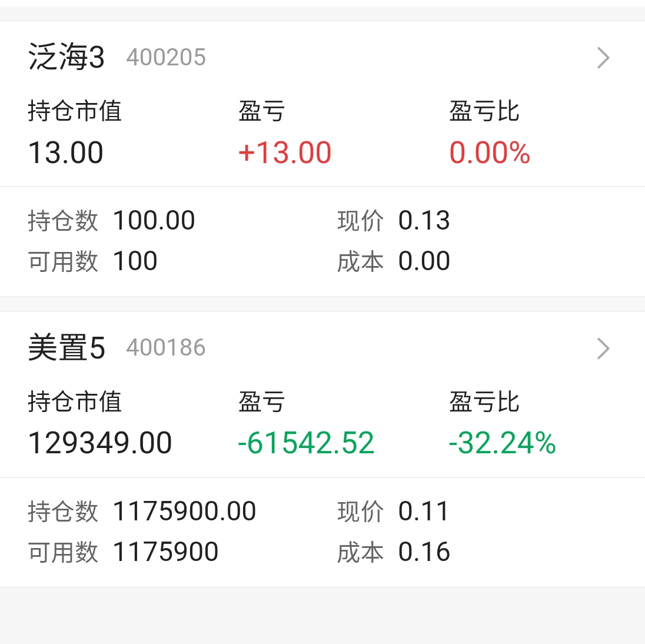Select 美置5 cost 0.16
645x644 pixels.
pyautogui.click(x=424, y=552)
